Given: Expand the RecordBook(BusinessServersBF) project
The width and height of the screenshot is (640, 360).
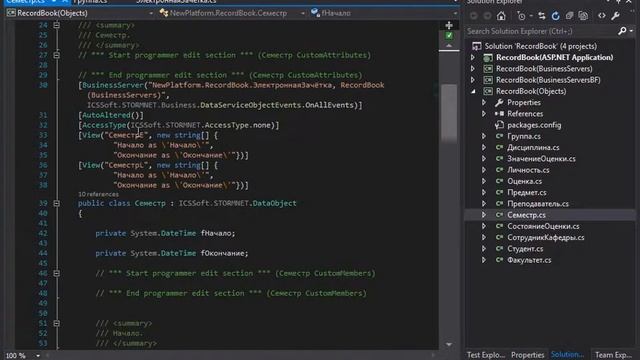Looking at the screenshot, I should [x=473, y=80].
